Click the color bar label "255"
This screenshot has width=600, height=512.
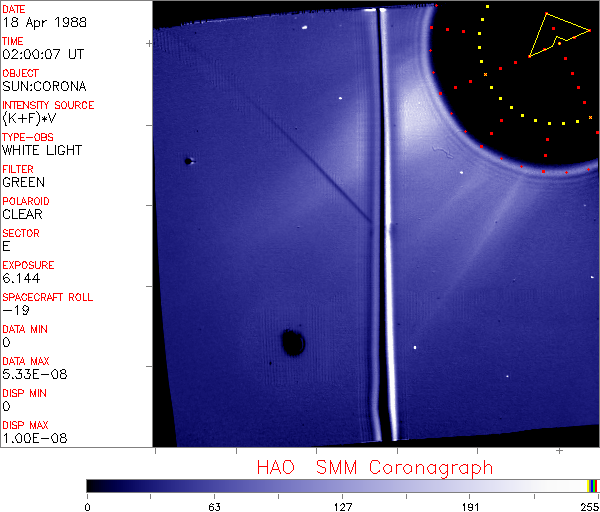coord(589,507)
